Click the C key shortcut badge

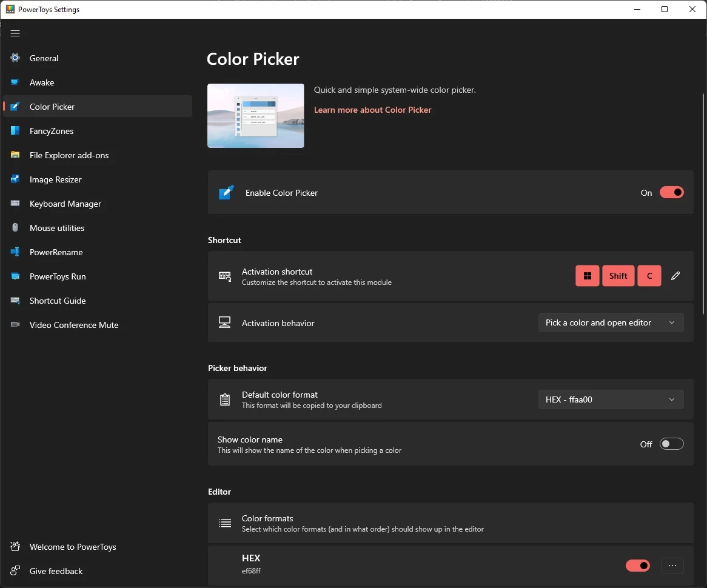[x=649, y=276]
